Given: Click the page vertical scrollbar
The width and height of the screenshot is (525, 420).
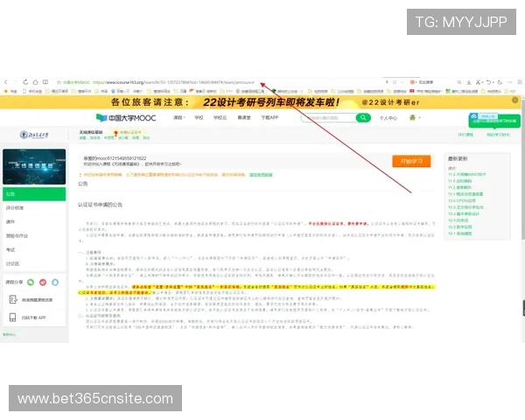Looking at the screenshot, I should (x=523, y=171).
